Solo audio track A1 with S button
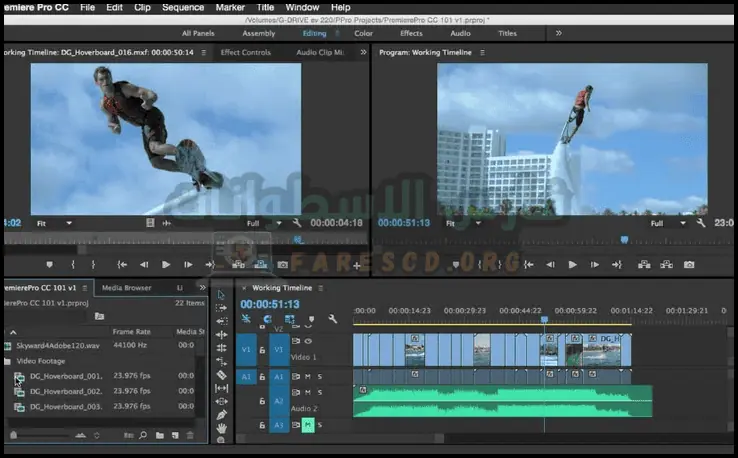Image resolution: width=738 pixels, height=458 pixels. pyautogui.click(x=320, y=377)
